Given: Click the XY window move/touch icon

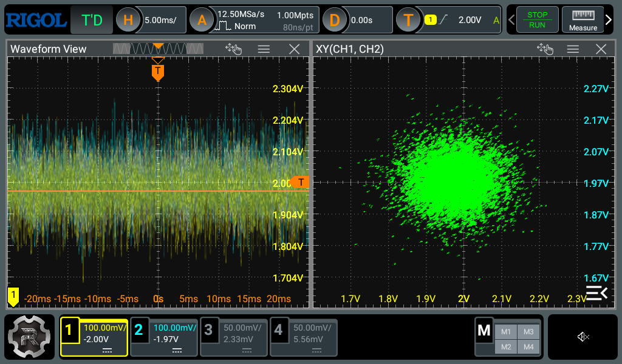Looking at the screenshot, I should coord(545,49).
